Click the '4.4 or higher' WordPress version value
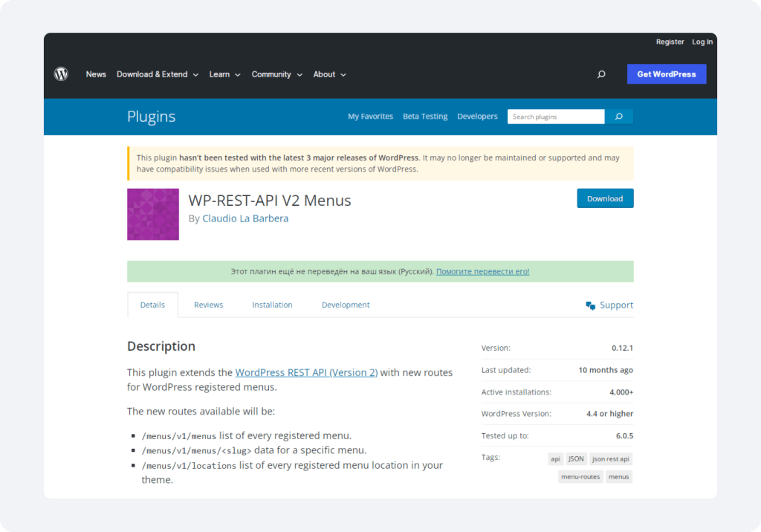 [609, 414]
